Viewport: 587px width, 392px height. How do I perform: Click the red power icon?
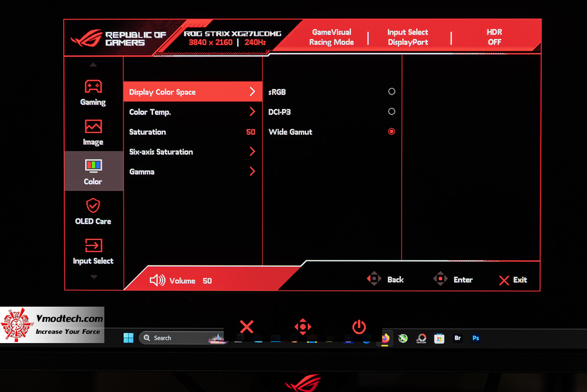[x=359, y=327]
